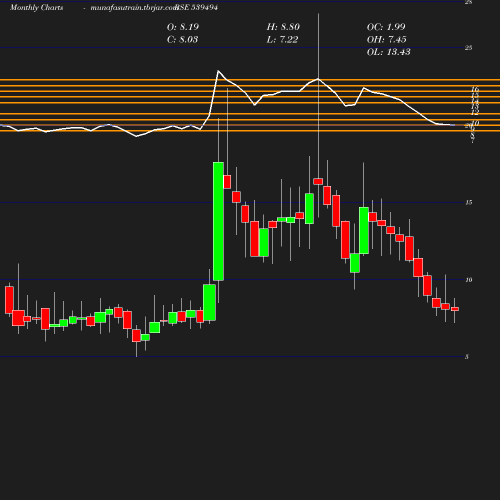Select the BSE 539494 symbol label

[197, 7]
